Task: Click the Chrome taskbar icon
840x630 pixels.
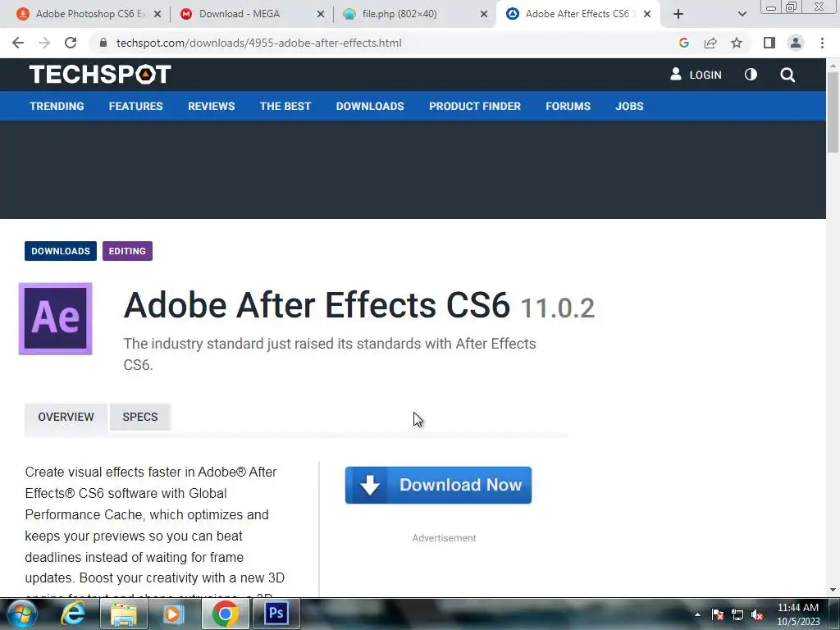Action: click(225, 614)
